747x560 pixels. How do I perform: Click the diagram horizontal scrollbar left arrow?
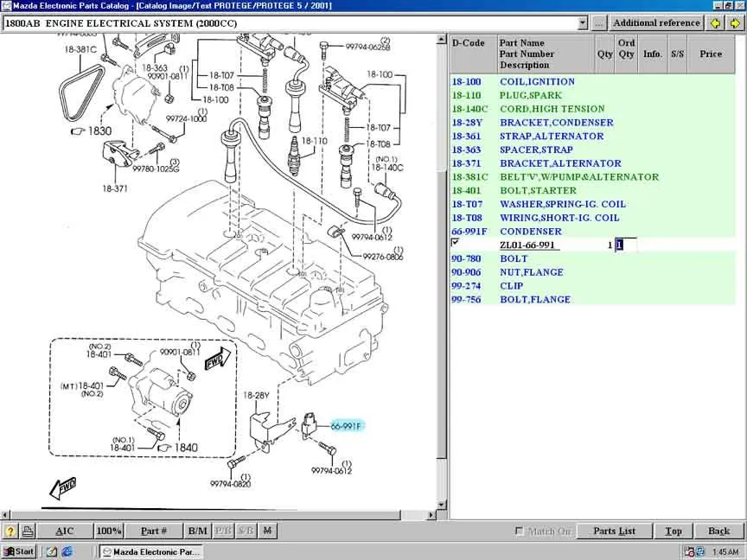[x=5, y=515]
